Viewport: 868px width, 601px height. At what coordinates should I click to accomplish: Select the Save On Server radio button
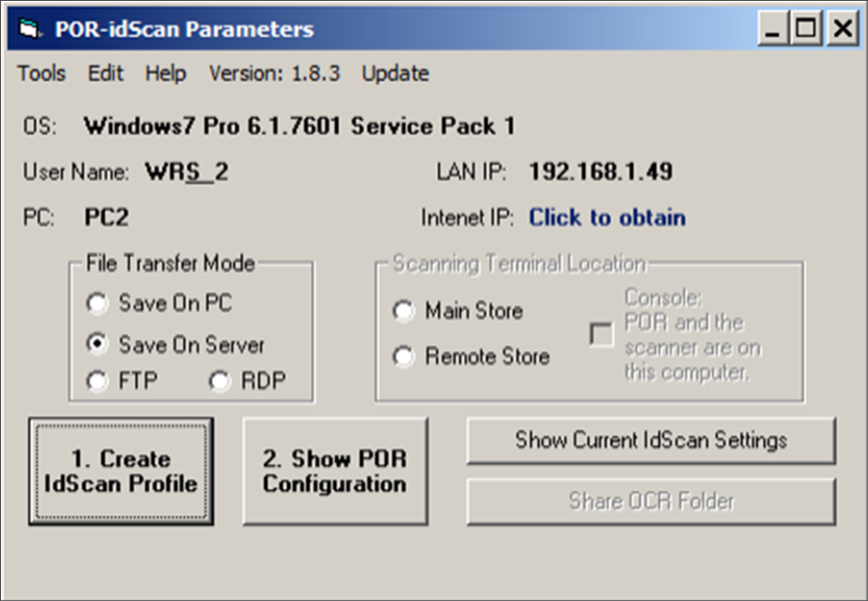pos(98,345)
